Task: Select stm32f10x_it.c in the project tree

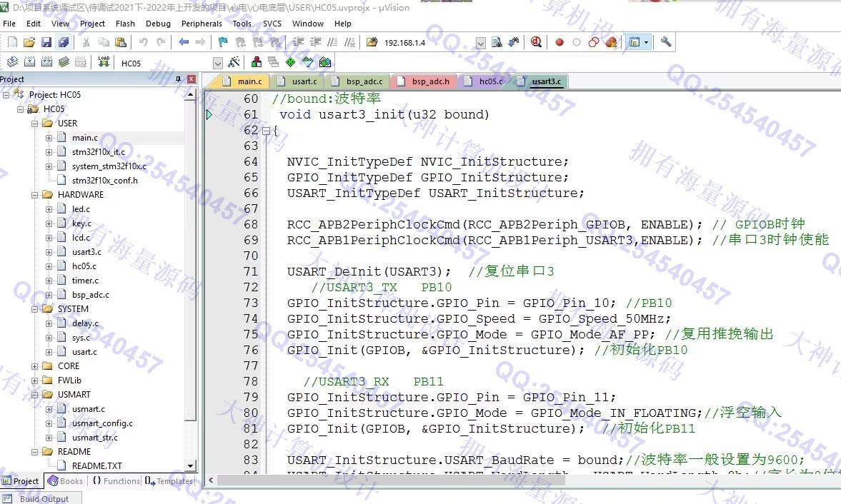Action: (x=98, y=152)
